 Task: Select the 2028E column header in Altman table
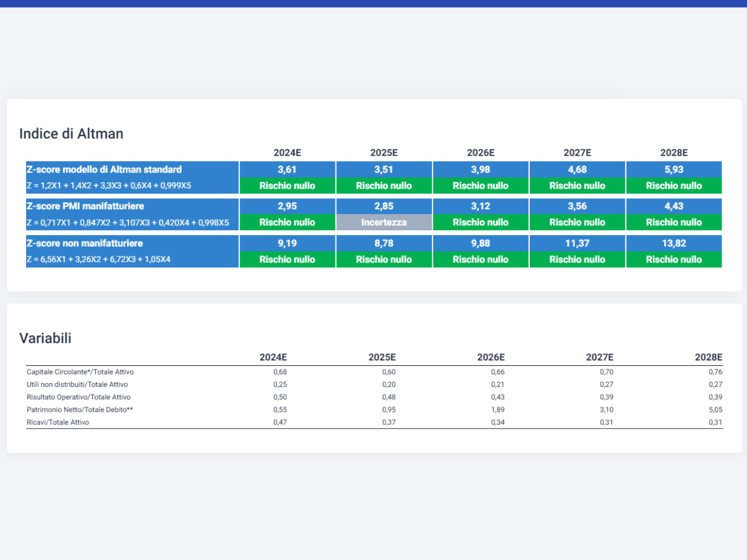pos(674,153)
